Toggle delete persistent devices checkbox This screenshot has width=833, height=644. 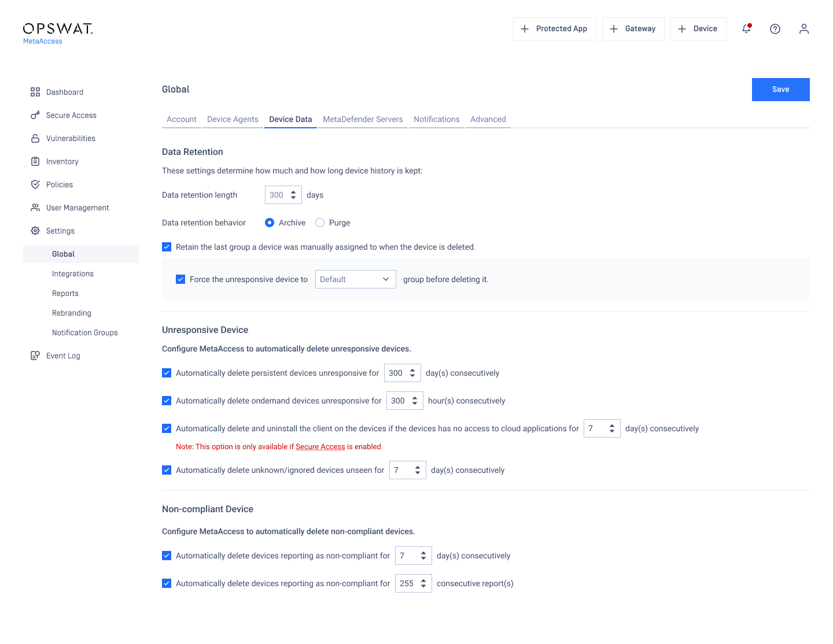coord(167,373)
